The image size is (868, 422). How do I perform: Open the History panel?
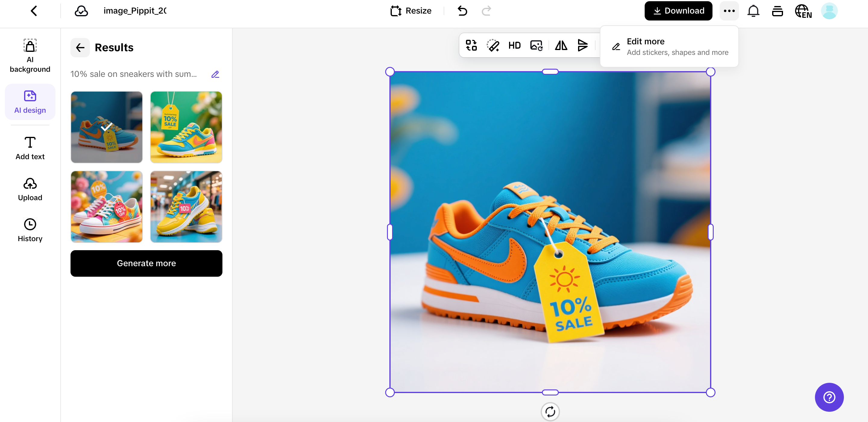[30, 230]
